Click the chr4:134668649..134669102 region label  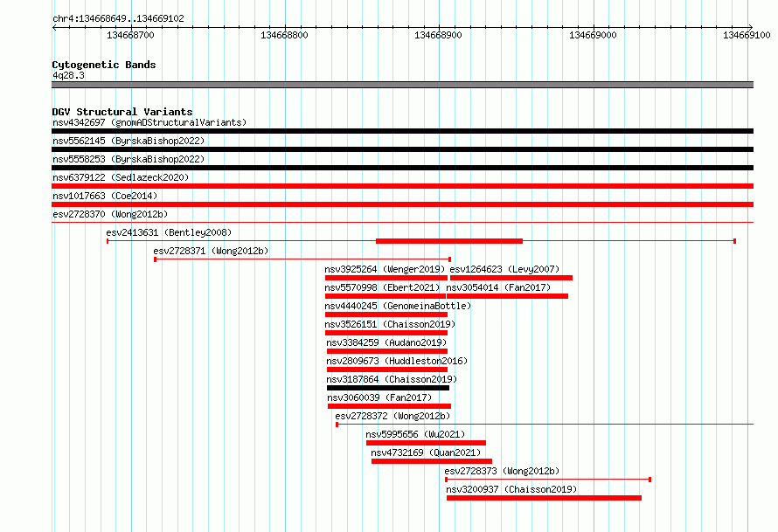click(x=118, y=18)
